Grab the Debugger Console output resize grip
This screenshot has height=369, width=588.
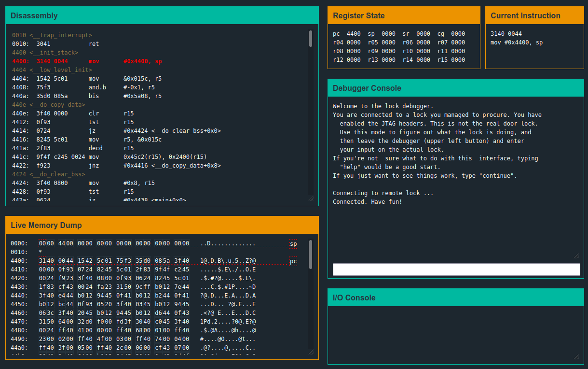[x=576, y=255]
